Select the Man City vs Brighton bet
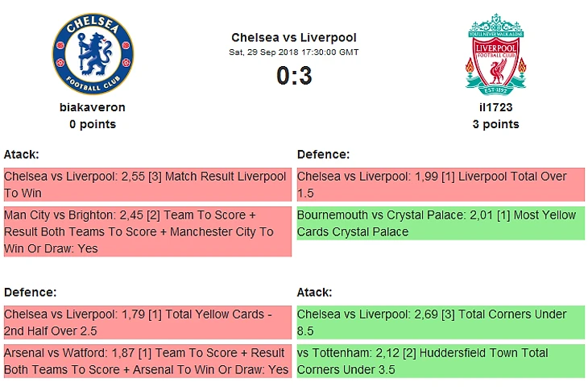Viewport: 588px width, 387px height. click(x=147, y=231)
